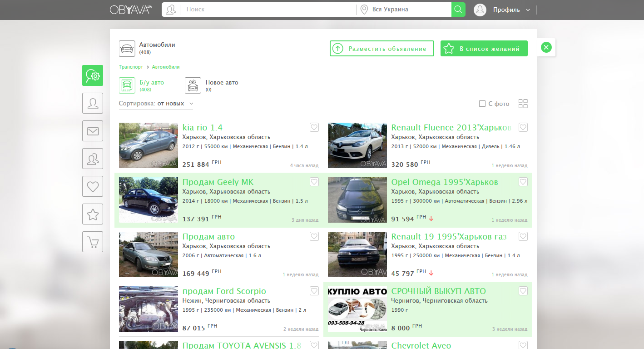Open the envelope messages sidebar icon
This screenshot has width=644, height=349.
pos(93,131)
